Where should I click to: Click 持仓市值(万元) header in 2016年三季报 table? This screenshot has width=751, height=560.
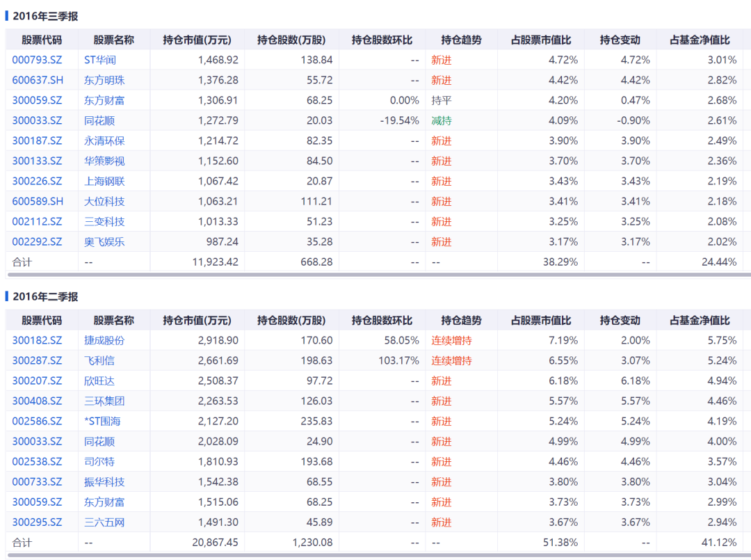click(x=197, y=40)
